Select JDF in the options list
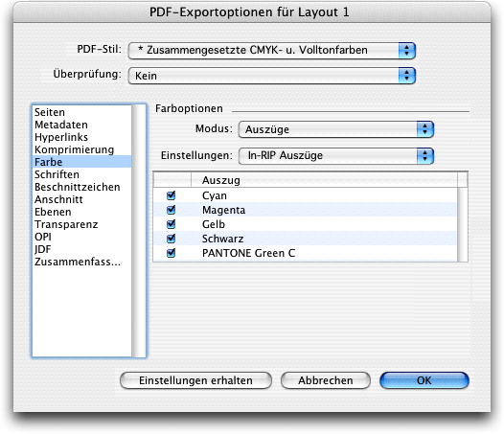The width and height of the screenshot is (504, 434). pos(82,249)
